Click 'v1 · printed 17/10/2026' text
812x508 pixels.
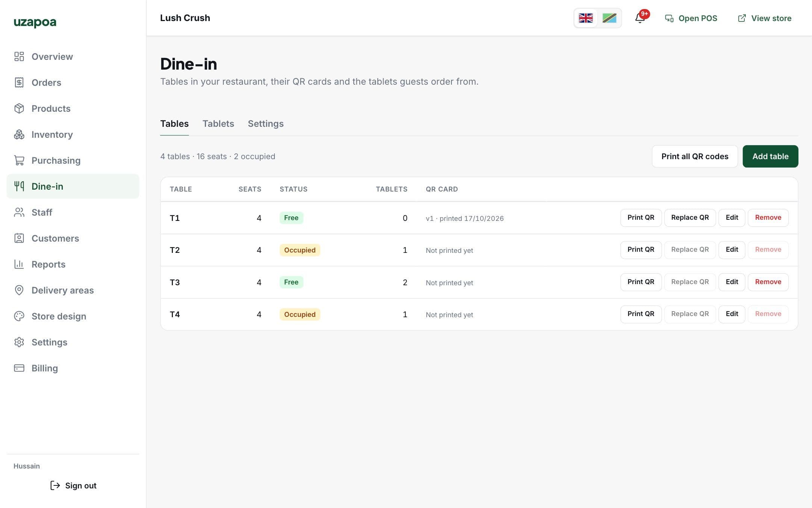(465, 218)
